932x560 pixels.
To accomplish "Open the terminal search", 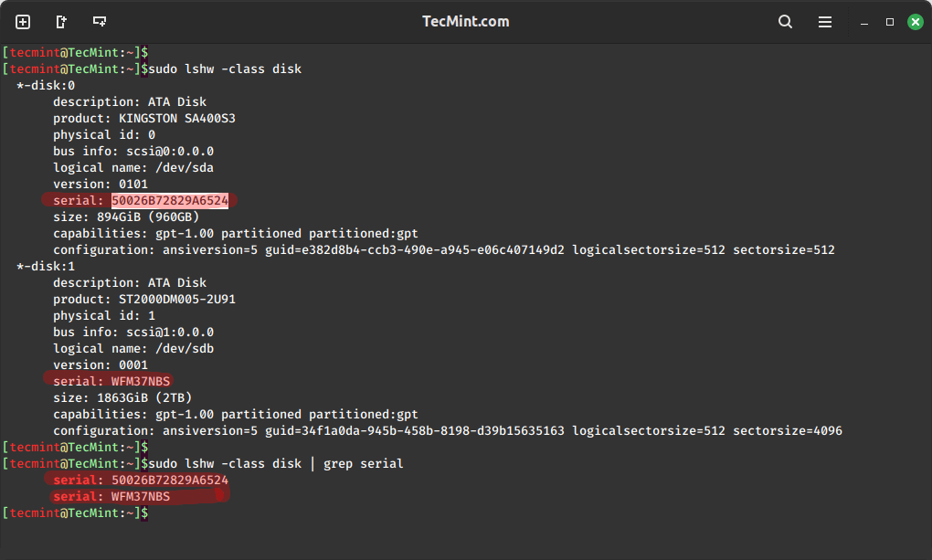I will click(785, 22).
